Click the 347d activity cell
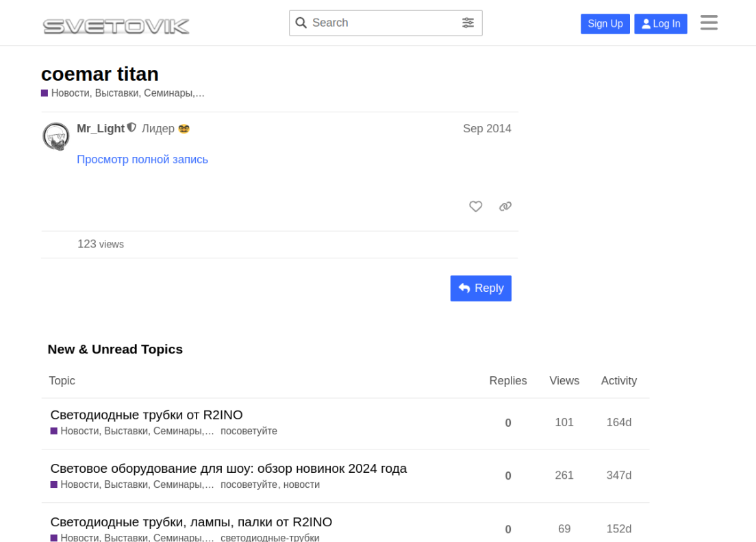The width and height of the screenshot is (756, 542). (x=618, y=476)
